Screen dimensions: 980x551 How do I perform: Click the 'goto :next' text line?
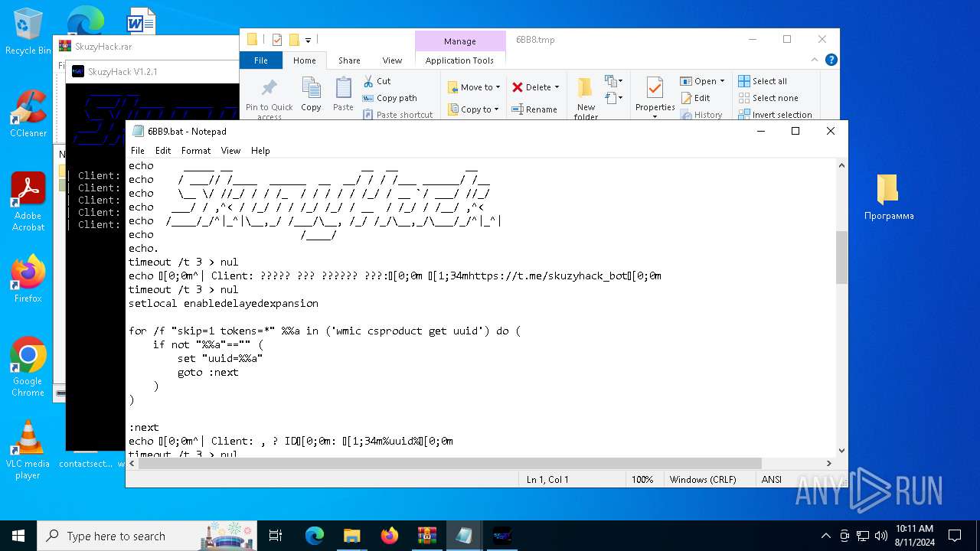(x=208, y=372)
